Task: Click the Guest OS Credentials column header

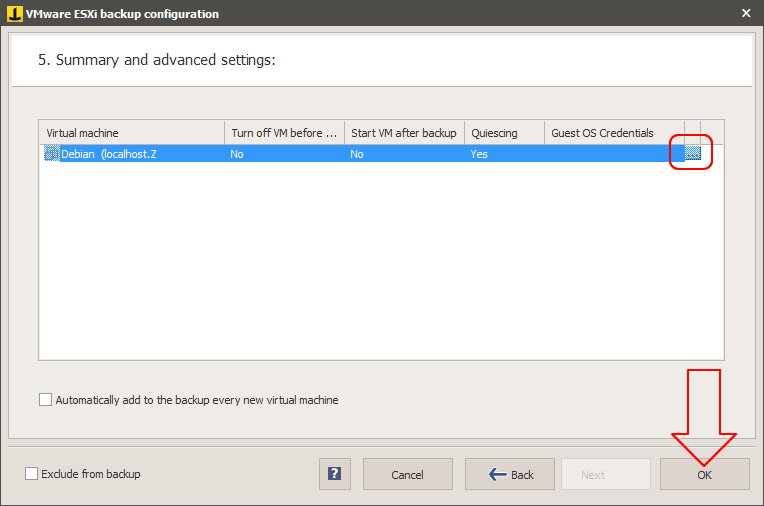Action: pyautogui.click(x=614, y=133)
